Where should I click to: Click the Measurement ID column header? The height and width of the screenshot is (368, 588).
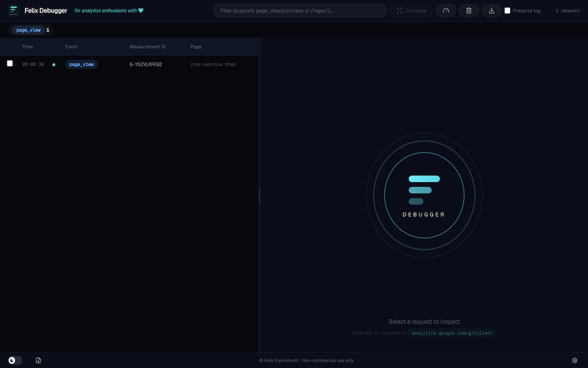[147, 46]
